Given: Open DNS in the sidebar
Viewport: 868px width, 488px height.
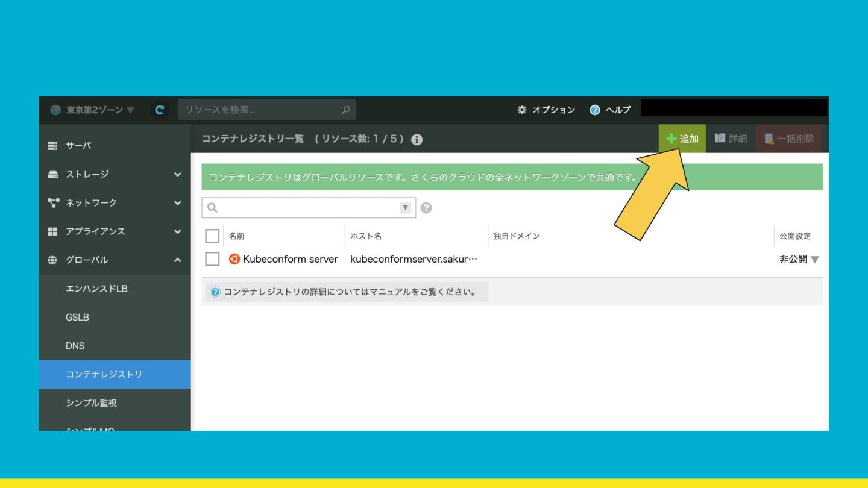Looking at the screenshot, I should click(x=115, y=346).
